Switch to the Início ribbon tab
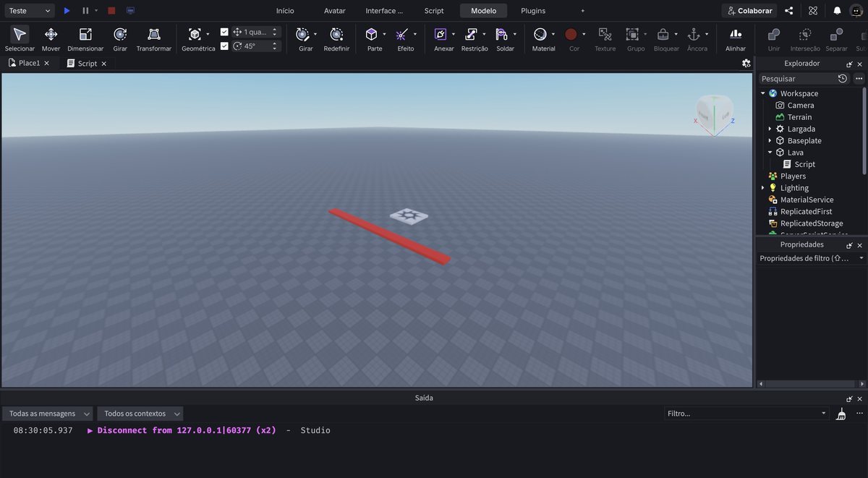Screen dimensions: 868x478 285,11
